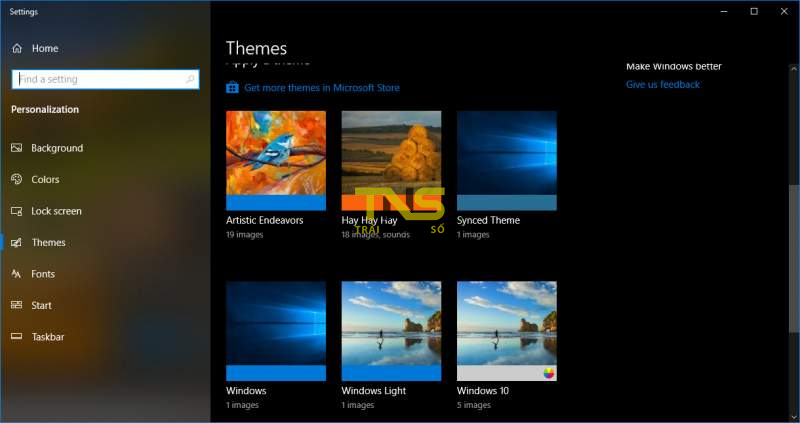Click the Windows Light theme name
The width and height of the screenshot is (800, 423).
373,391
